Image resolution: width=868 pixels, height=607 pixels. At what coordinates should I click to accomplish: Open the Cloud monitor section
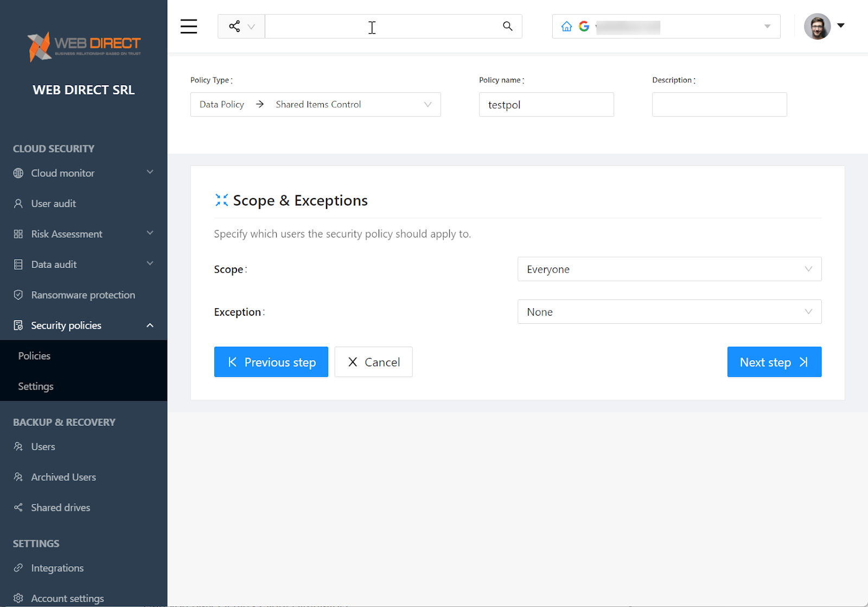point(62,173)
